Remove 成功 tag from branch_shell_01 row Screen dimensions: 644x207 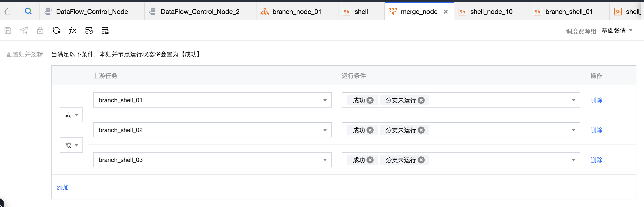(x=370, y=100)
